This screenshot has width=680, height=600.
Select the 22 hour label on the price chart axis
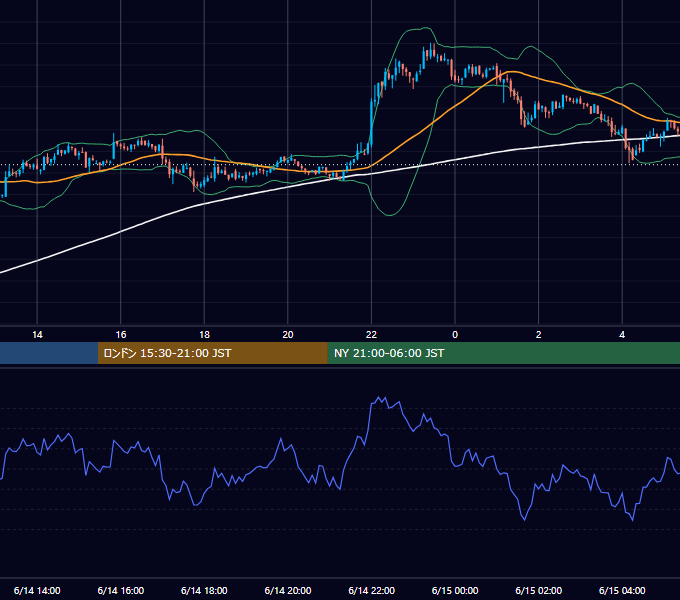371,335
